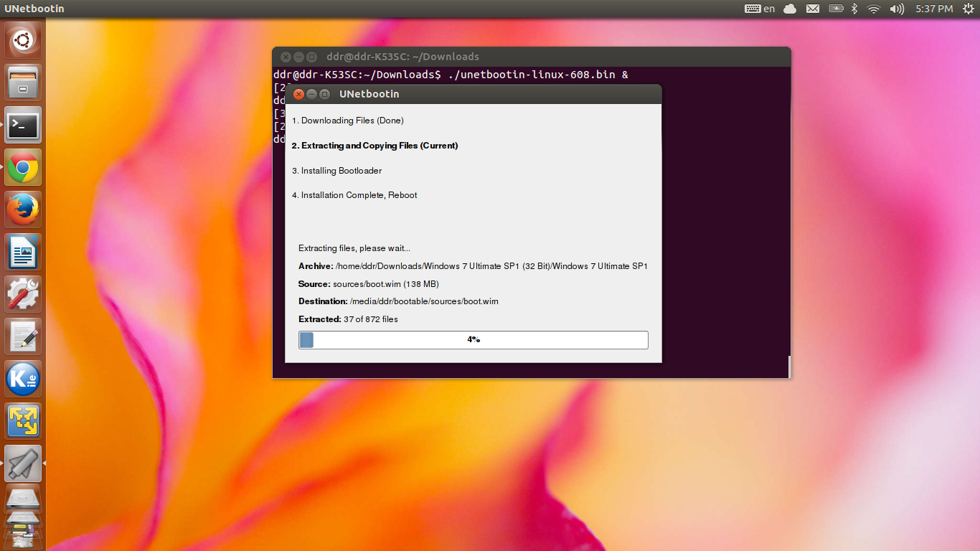This screenshot has height=551, width=980.
Task: Click the Bluetooth indicator in the top panel
Action: point(854,9)
